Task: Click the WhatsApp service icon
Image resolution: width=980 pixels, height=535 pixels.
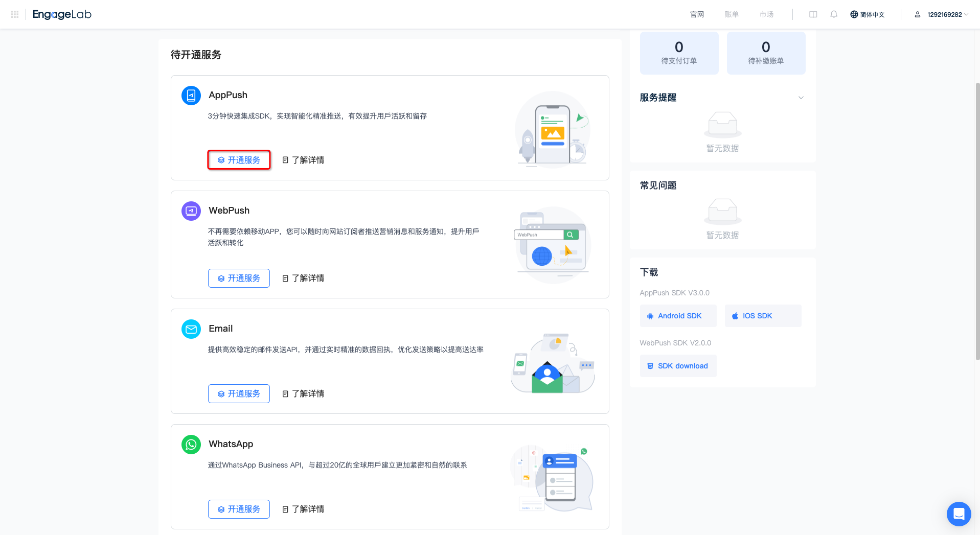Action: click(191, 445)
